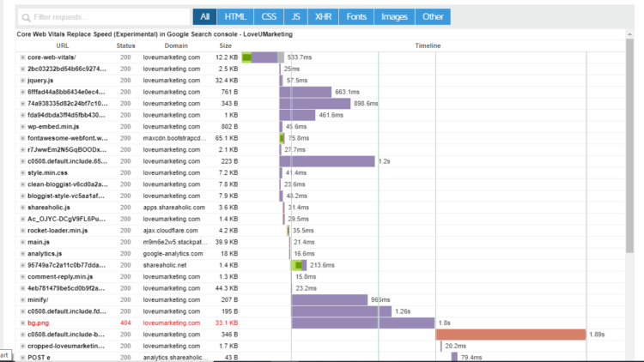Expand the rocket-loader.min.js request row

click(22, 231)
